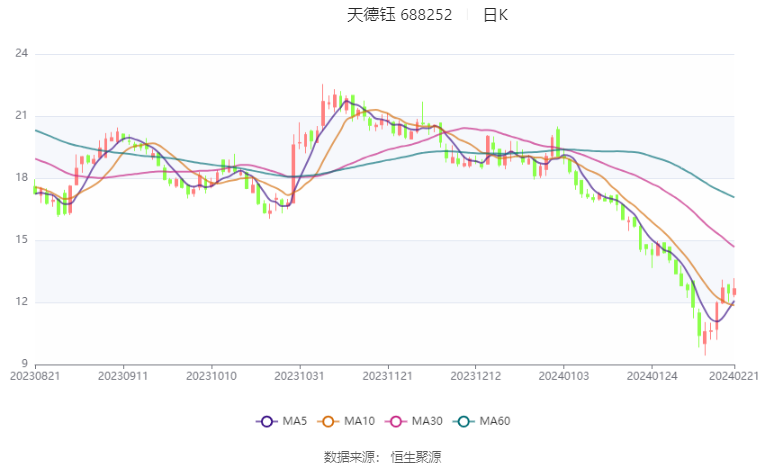This screenshot has width=765, height=465.
Task: Click the y-axis value 15
Action: 21,240
